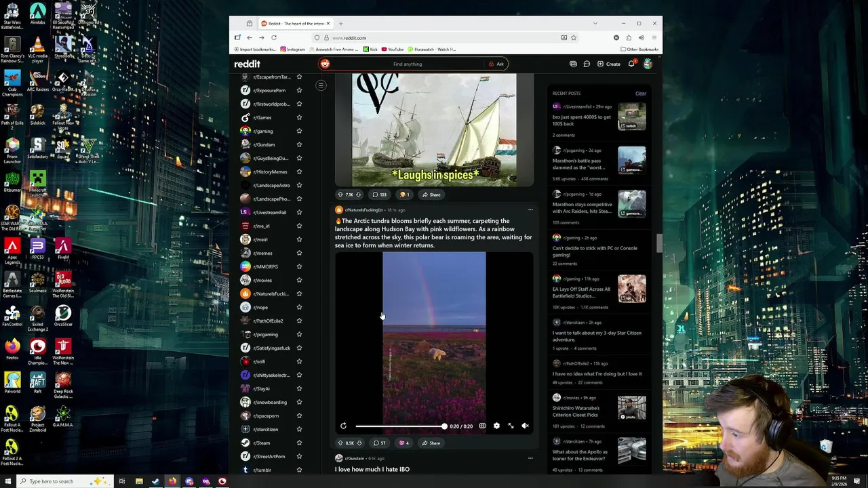Toggle video captions on the polar bear video
Viewport: 868px width, 488px height.
point(482,426)
